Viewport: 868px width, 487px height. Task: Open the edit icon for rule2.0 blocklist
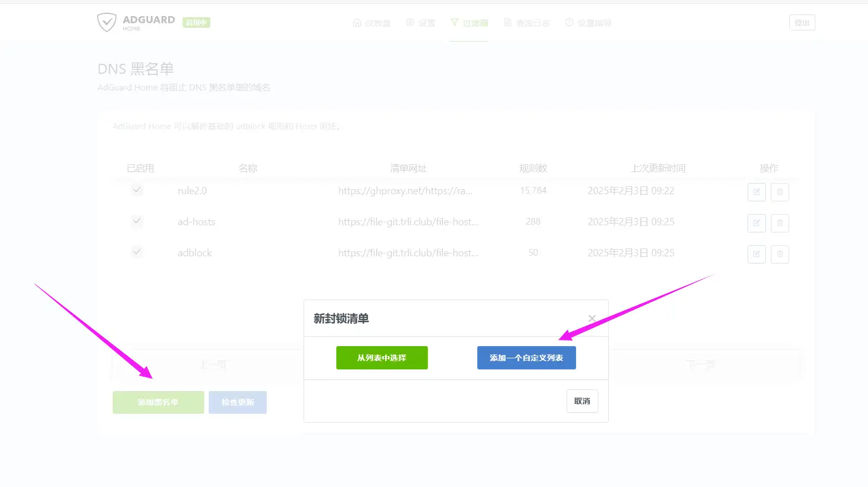click(x=756, y=192)
